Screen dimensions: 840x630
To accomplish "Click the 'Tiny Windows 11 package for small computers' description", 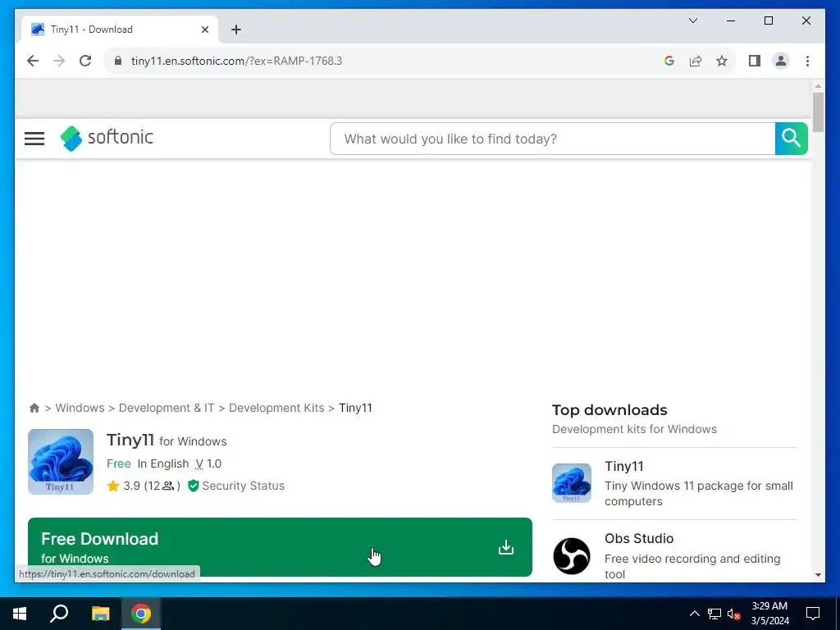I will [699, 493].
